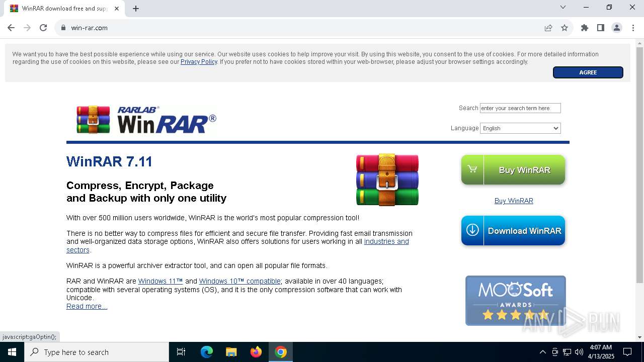Open the Chrome profile avatar
The width and height of the screenshot is (644, 362).
click(617, 28)
